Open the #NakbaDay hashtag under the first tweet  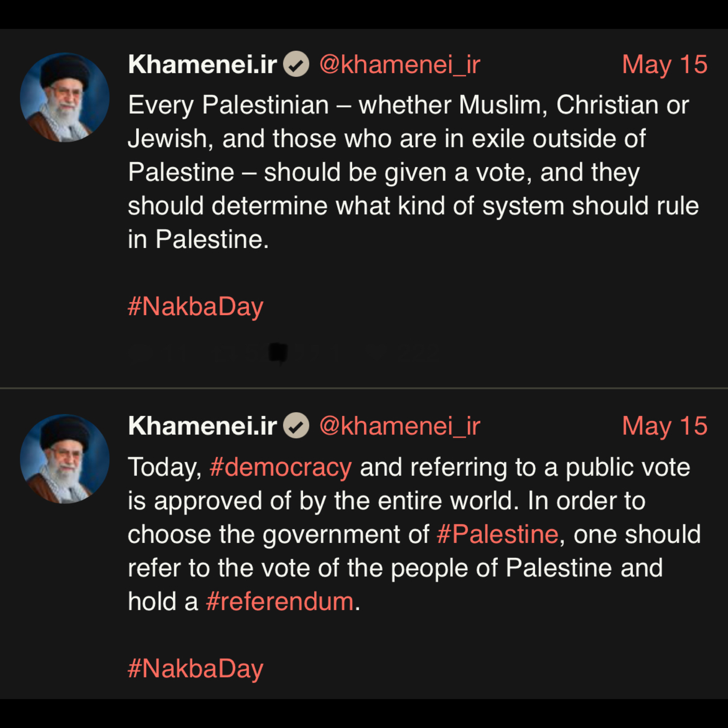(195, 307)
